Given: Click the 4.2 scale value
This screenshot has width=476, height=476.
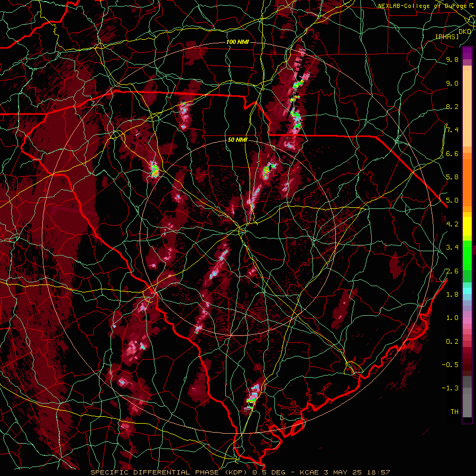Looking at the screenshot, I should click(x=452, y=224).
